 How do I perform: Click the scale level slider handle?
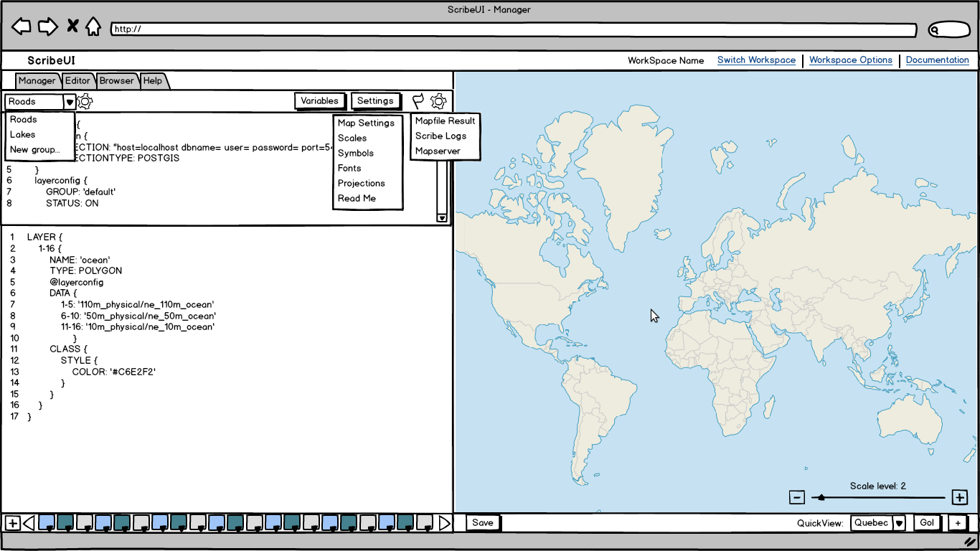click(x=821, y=497)
